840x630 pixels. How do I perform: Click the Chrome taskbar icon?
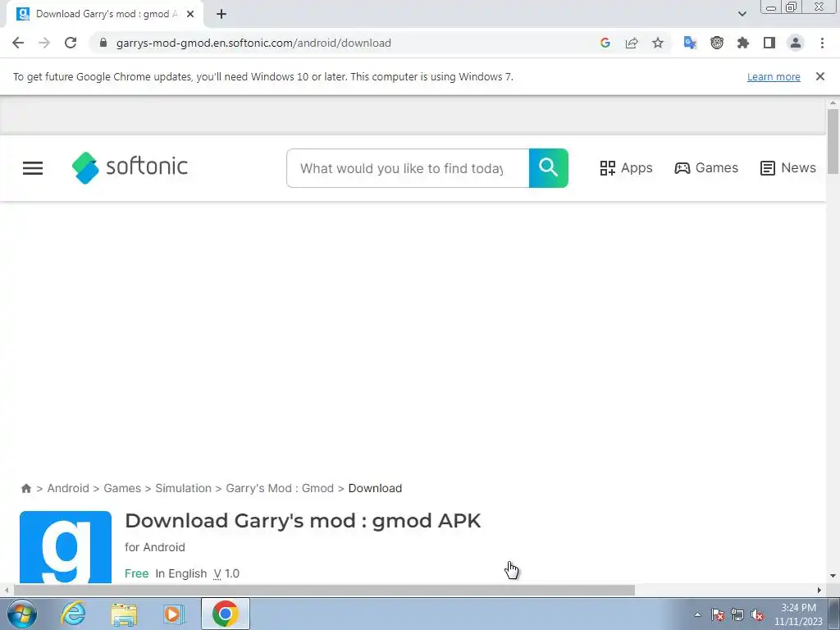tap(226, 614)
